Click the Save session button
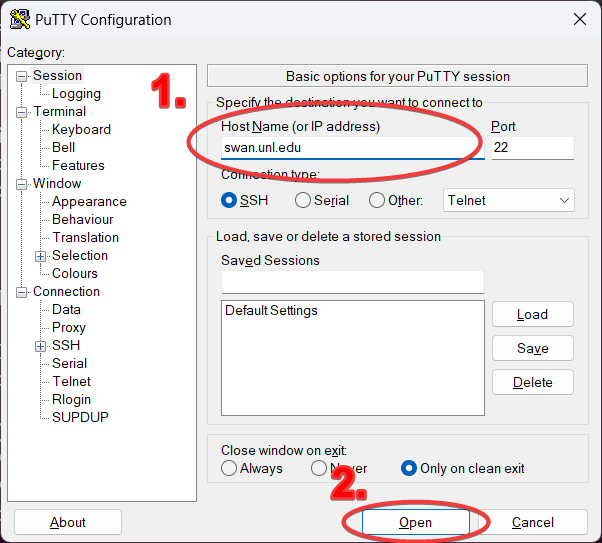Screen dimensions: 602x543 (x=532, y=348)
